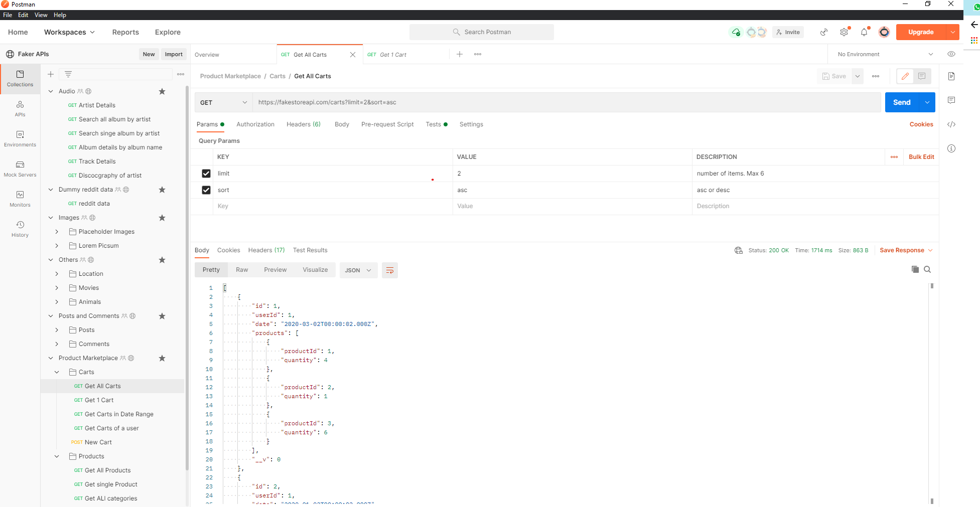
Task: Open the notifications bell
Action: click(x=864, y=32)
